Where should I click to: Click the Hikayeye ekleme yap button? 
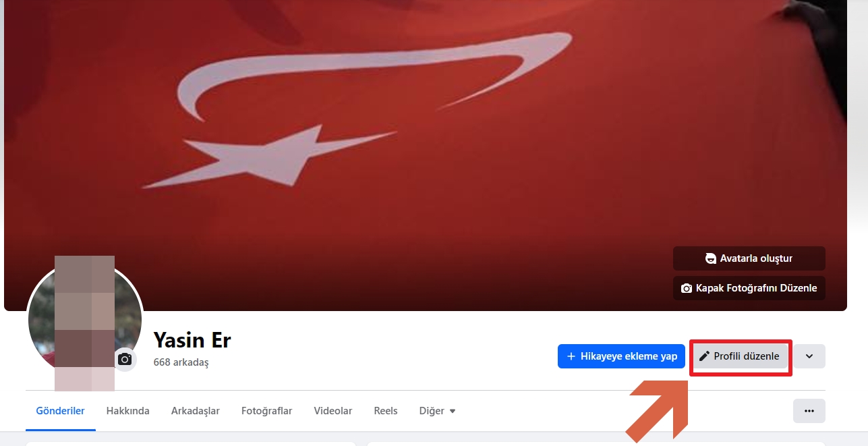pos(622,356)
